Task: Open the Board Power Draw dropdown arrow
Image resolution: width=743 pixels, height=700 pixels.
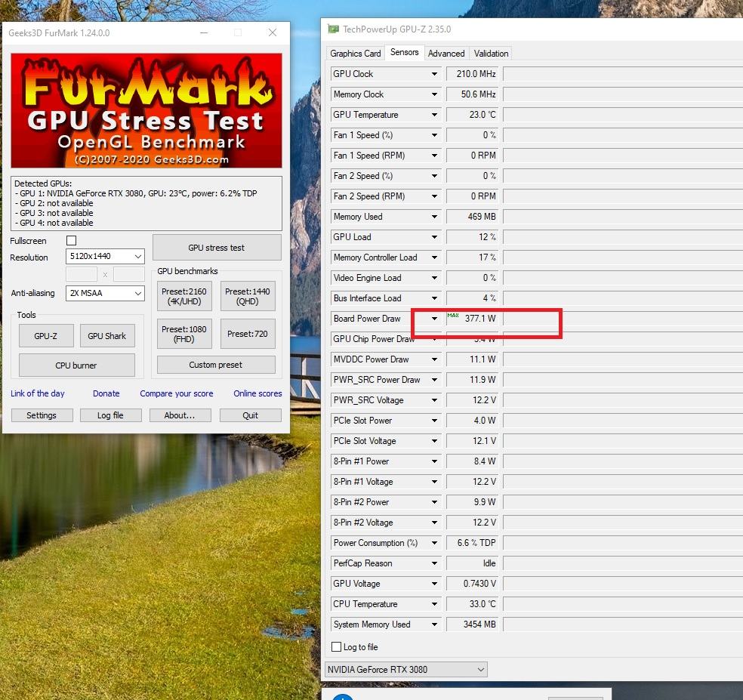Action: pos(434,319)
